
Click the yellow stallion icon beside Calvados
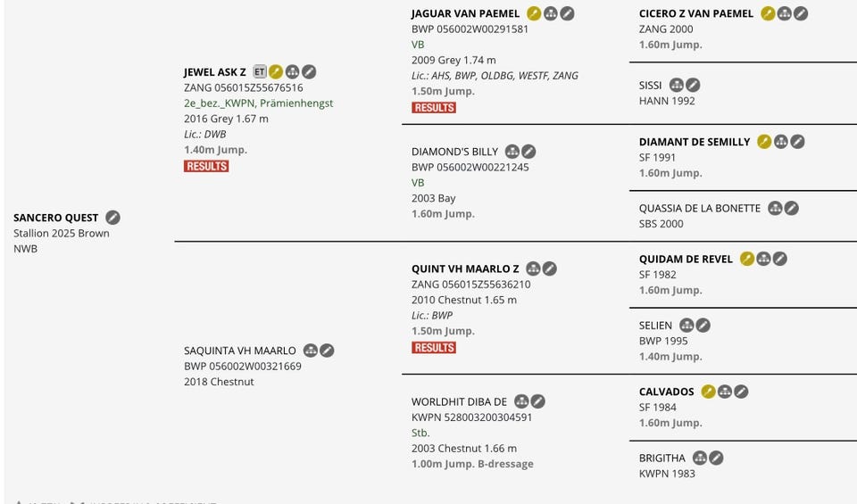(x=708, y=392)
